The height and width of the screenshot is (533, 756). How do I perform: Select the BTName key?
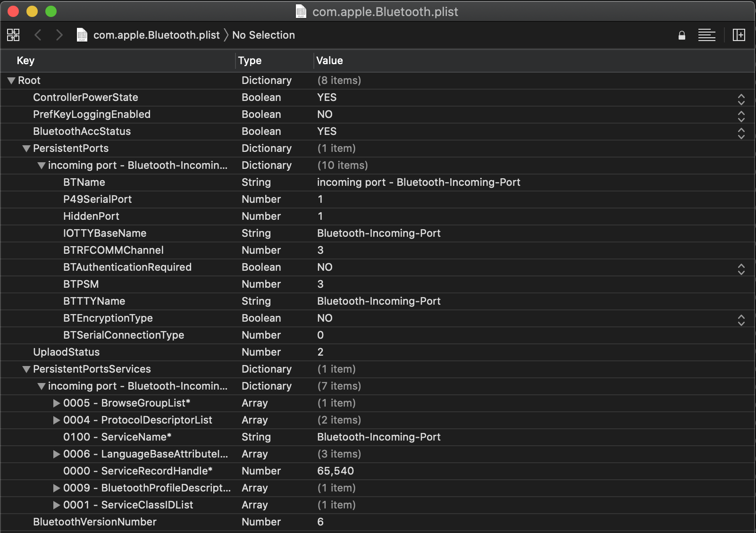click(x=84, y=182)
